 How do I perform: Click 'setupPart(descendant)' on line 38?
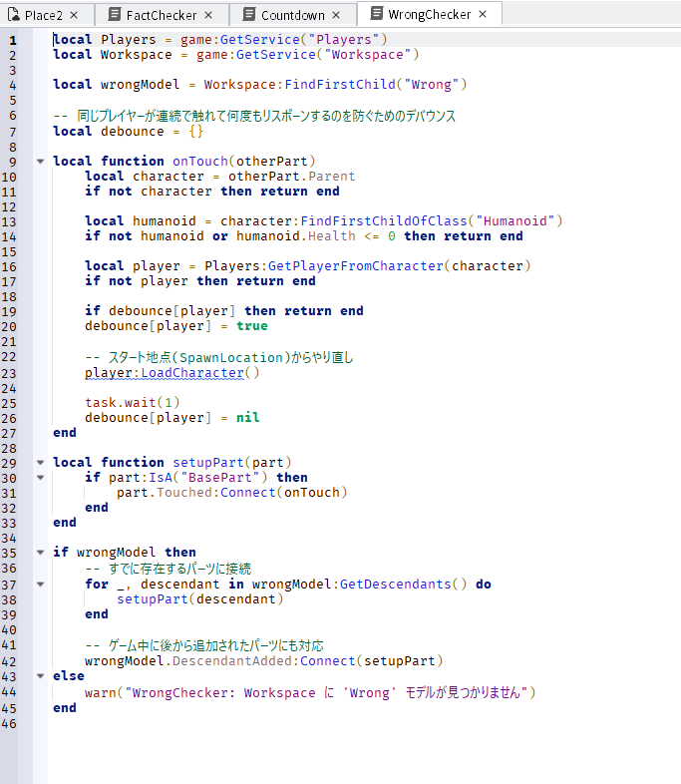pyautogui.click(x=199, y=599)
